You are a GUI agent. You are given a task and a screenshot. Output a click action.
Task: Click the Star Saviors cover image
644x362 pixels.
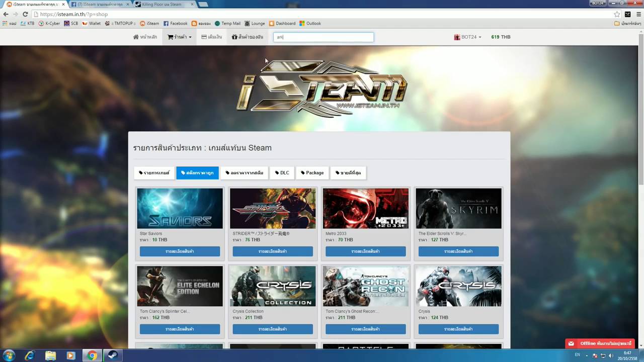(x=180, y=209)
